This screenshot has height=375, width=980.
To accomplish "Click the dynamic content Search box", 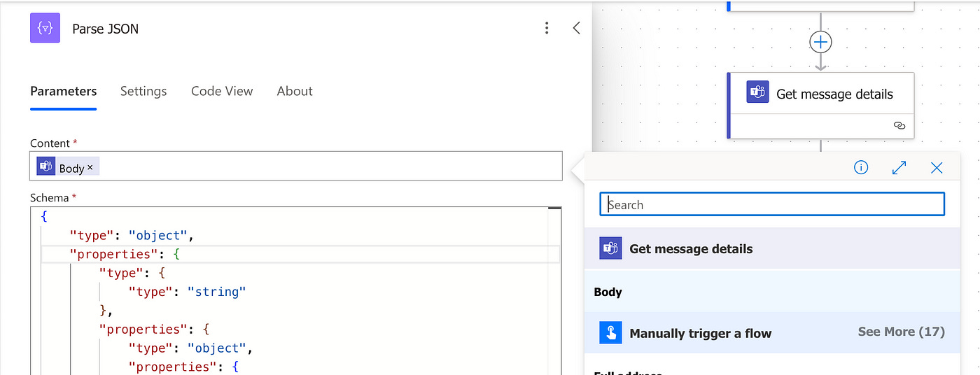I will pos(772,204).
